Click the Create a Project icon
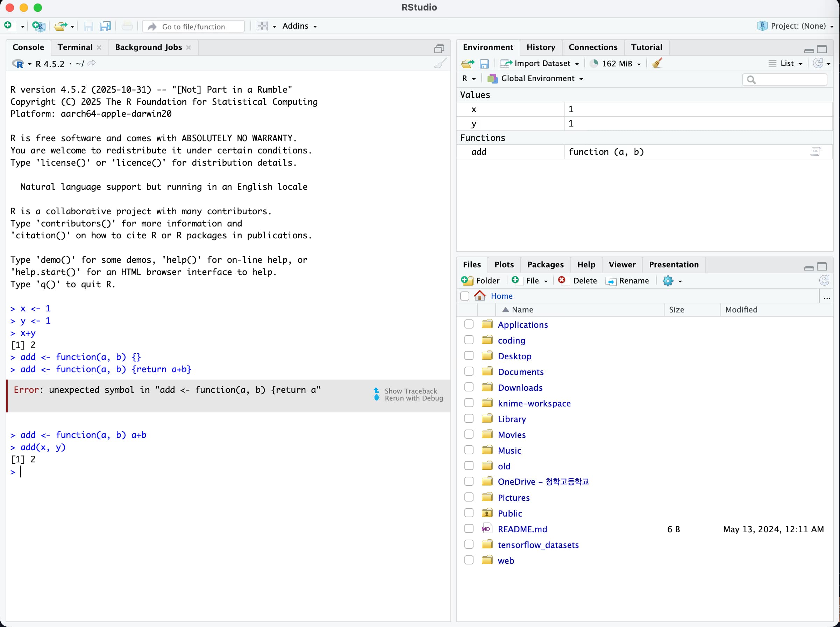 tap(38, 26)
